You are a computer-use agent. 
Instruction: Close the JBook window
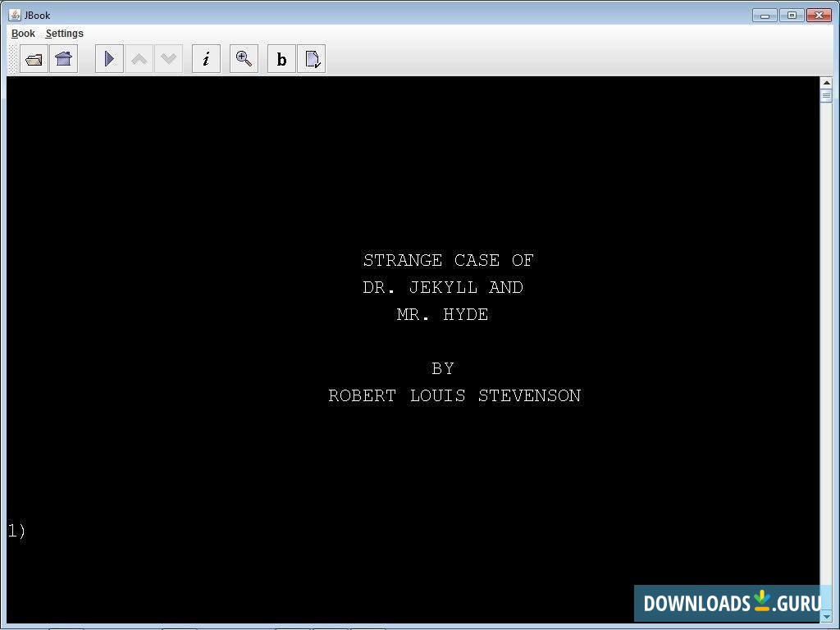point(819,15)
